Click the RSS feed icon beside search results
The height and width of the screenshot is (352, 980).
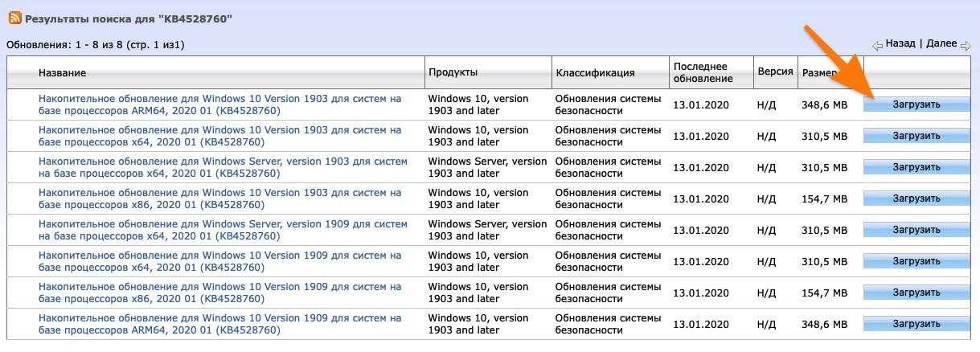[14, 18]
